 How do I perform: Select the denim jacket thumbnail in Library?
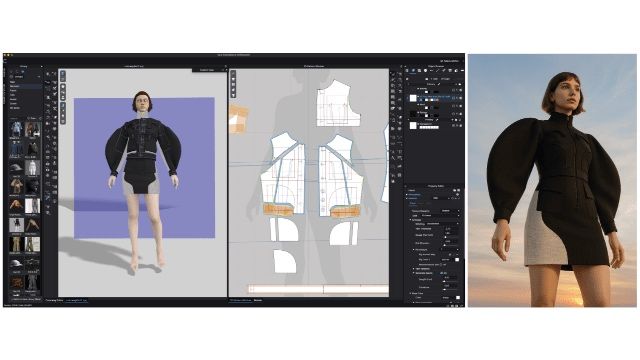point(16,129)
